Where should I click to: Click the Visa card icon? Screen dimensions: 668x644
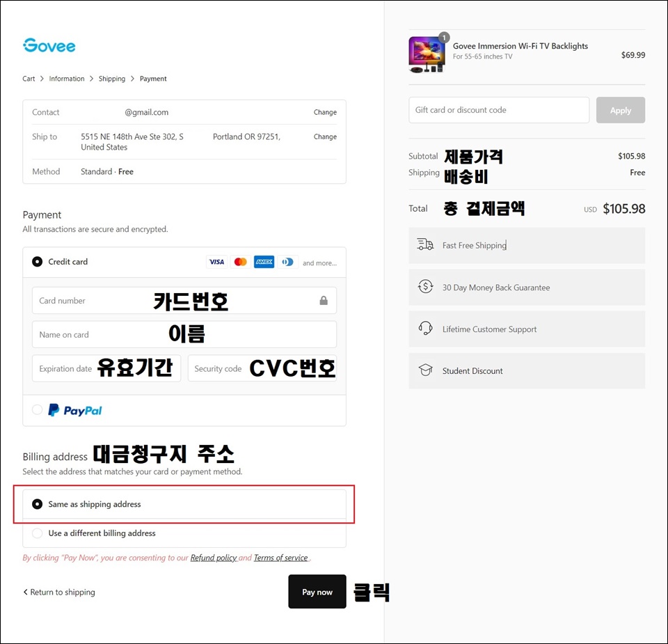[217, 262]
